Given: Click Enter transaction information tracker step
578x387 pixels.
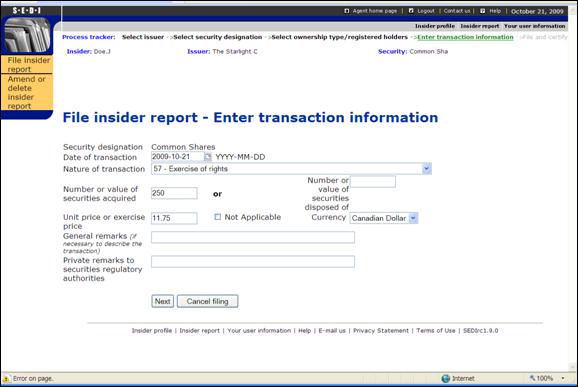Looking at the screenshot, I should point(465,37).
